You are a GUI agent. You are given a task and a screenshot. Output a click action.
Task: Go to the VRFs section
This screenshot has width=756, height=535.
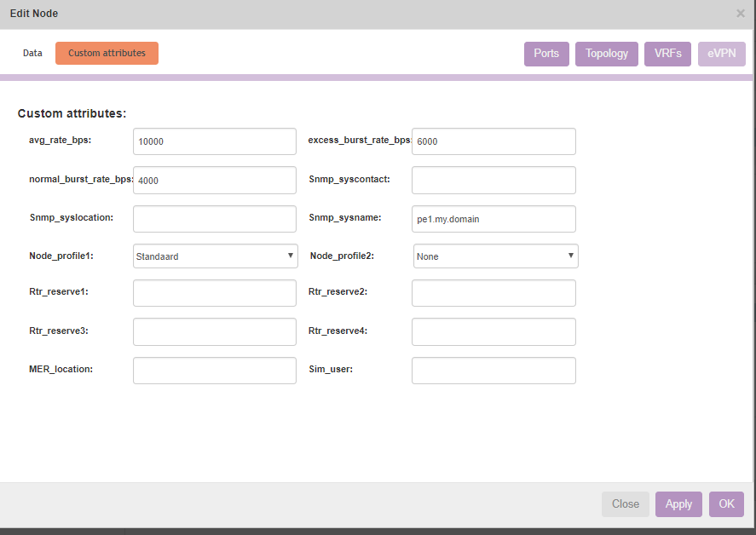tap(667, 54)
